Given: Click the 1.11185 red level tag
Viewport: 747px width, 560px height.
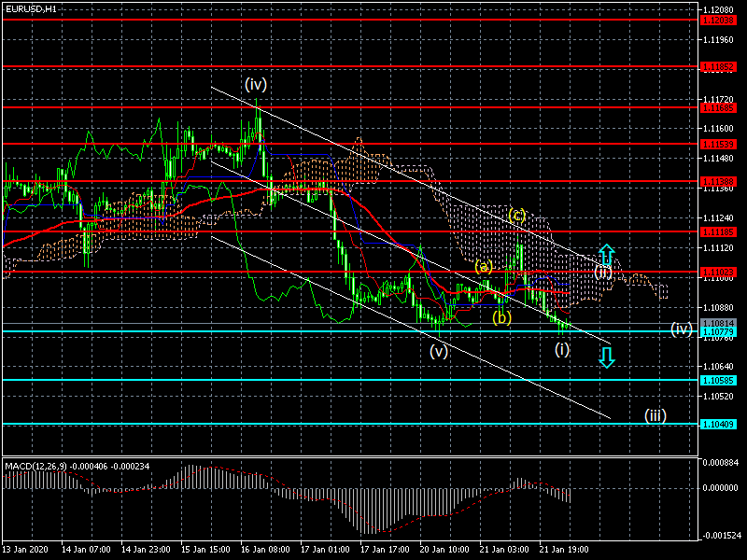Looking at the screenshot, I should [718, 231].
